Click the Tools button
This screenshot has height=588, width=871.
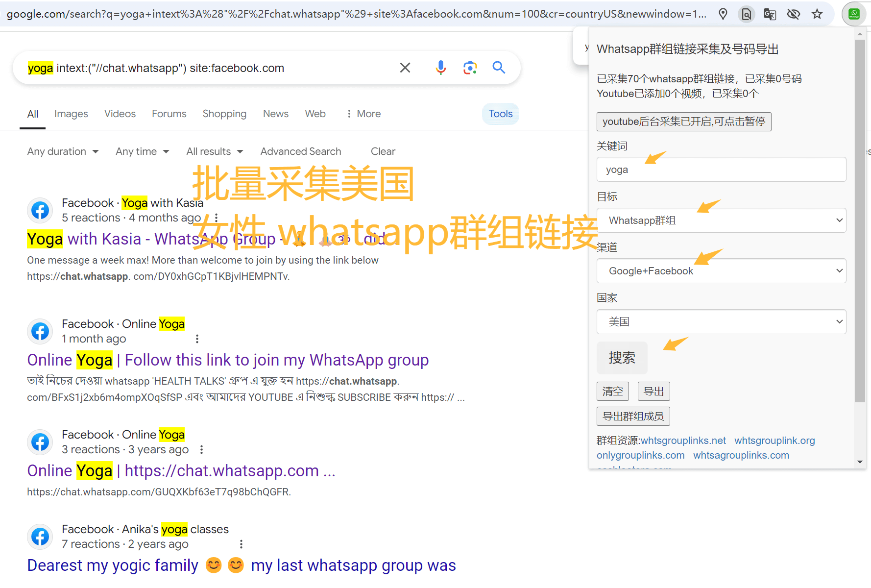pyautogui.click(x=501, y=114)
